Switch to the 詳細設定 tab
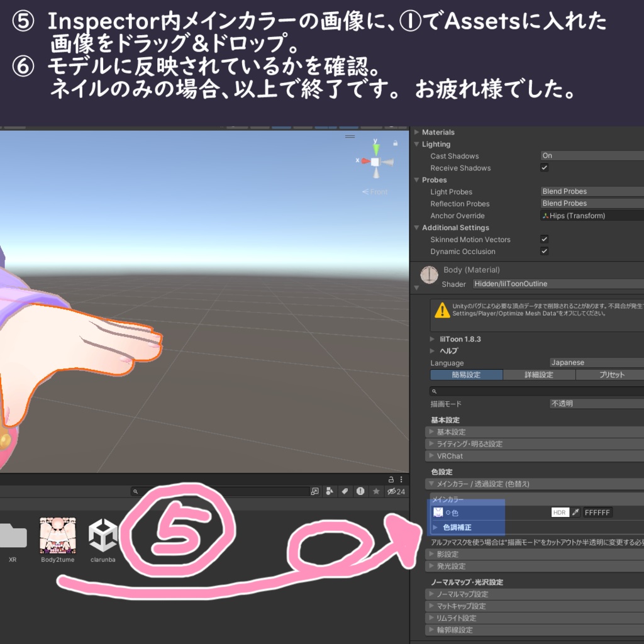Screen dimensions: 644x644 [539, 375]
